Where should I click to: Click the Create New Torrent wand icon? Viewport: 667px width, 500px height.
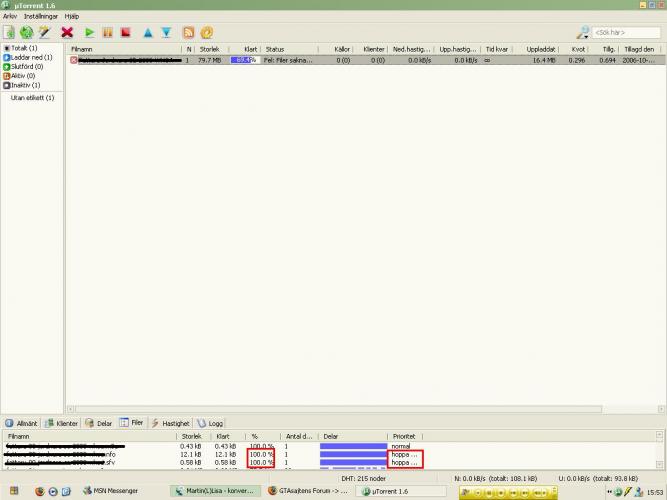point(44,33)
